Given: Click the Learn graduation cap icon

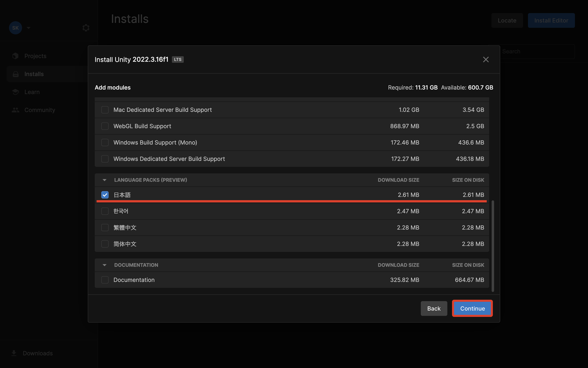Looking at the screenshot, I should (16, 92).
